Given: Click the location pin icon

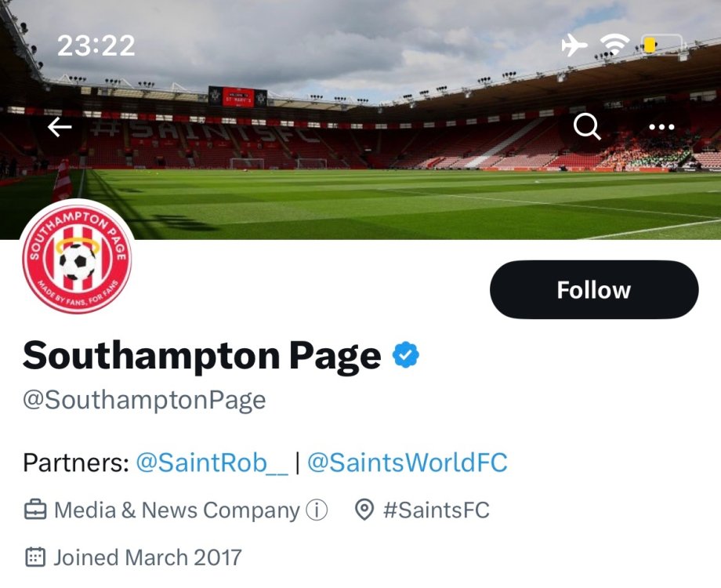Looking at the screenshot, I should pyautogui.click(x=364, y=511).
